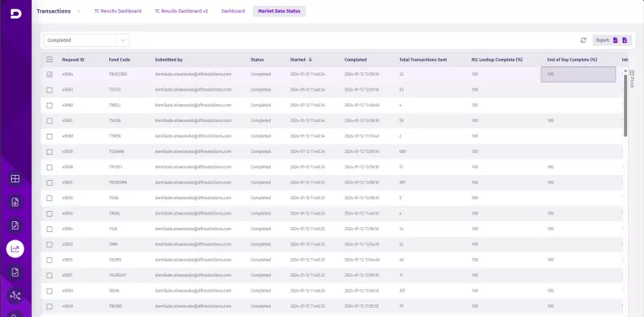The image size is (644, 317).
Task: Click the table vertical scrollbar thumb
Action: 626,106
